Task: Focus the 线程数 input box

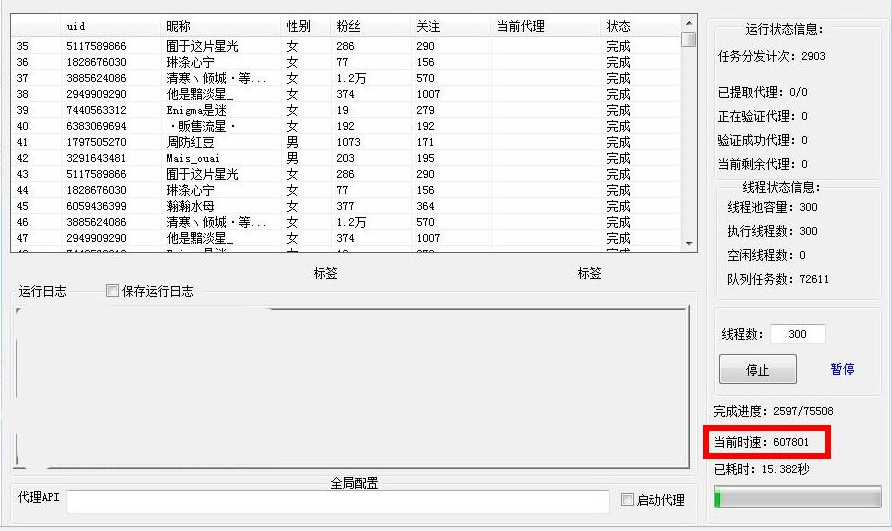Action: tap(797, 334)
